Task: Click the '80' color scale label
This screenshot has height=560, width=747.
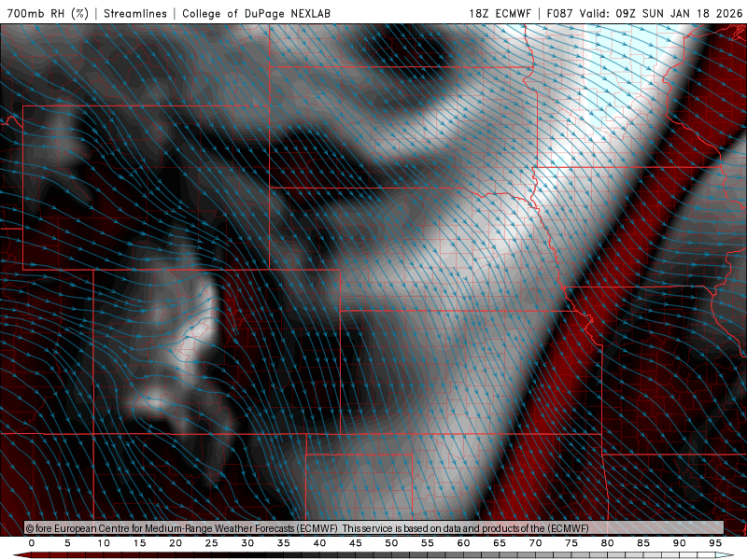Action: 608,543
